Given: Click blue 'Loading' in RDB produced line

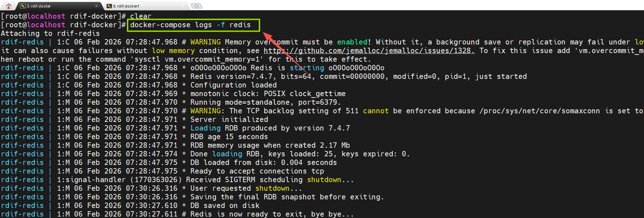Looking at the screenshot, I should pyautogui.click(x=205, y=128).
